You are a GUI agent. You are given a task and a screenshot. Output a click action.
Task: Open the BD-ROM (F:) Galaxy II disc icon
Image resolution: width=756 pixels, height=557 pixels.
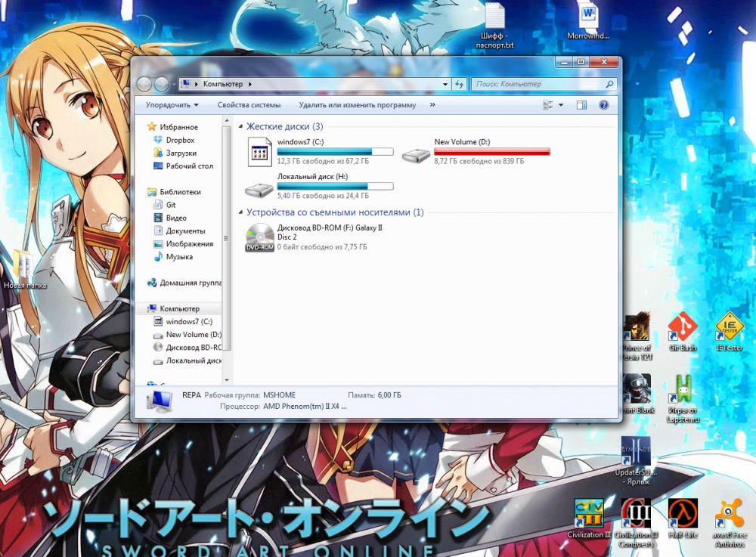point(260,237)
